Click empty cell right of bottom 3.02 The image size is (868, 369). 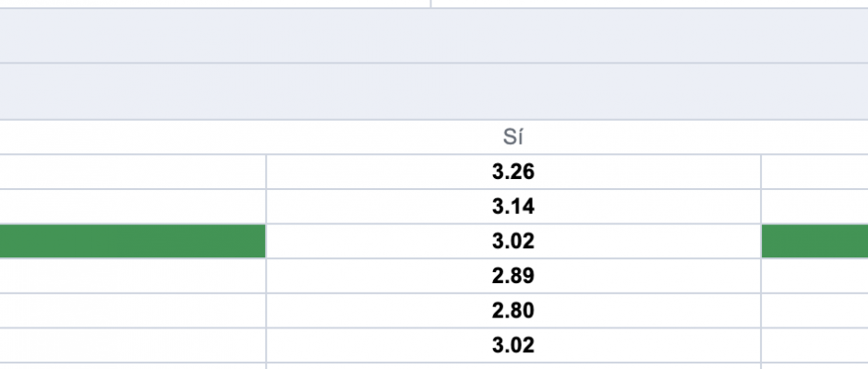point(814,345)
